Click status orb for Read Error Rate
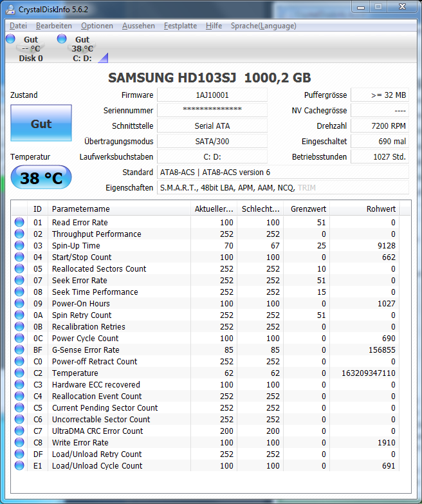The width and height of the screenshot is (422, 504). tap(19, 222)
